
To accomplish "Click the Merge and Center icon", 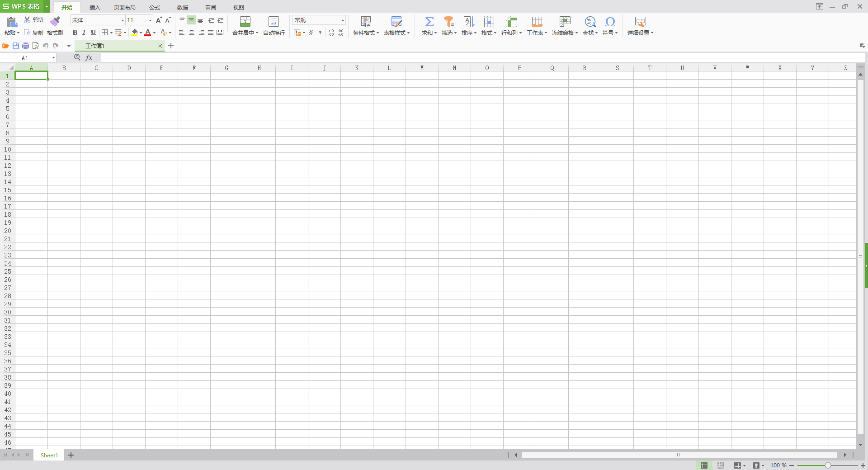I will (245, 22).
